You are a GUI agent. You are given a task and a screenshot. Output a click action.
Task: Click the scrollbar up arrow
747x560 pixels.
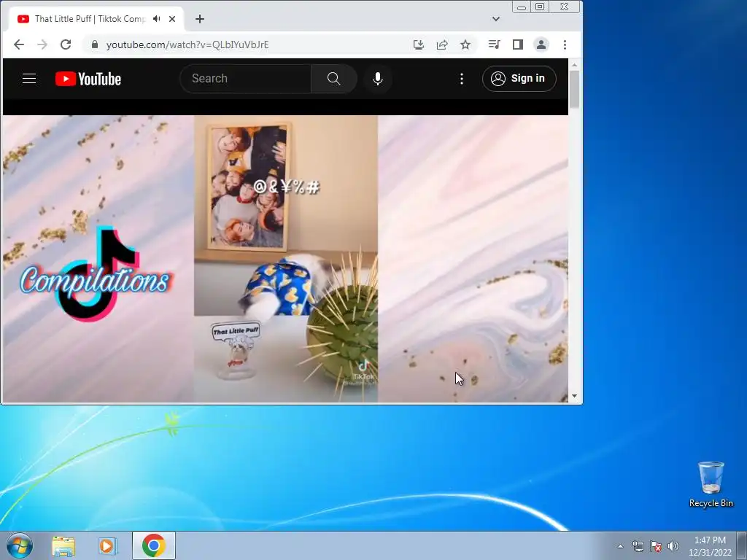[574, 65]
